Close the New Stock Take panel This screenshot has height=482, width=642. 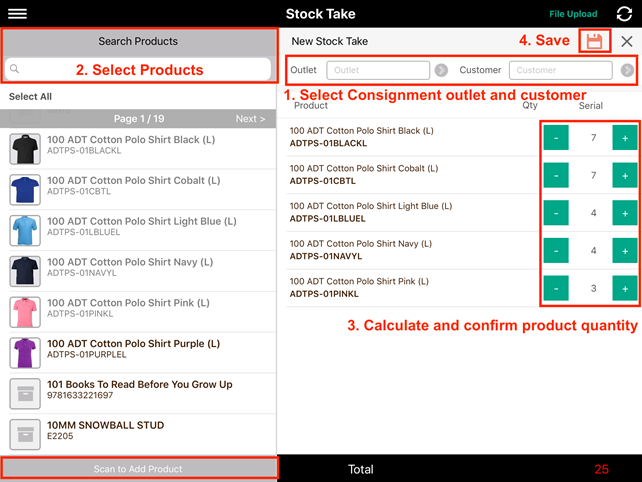[626, 41]
